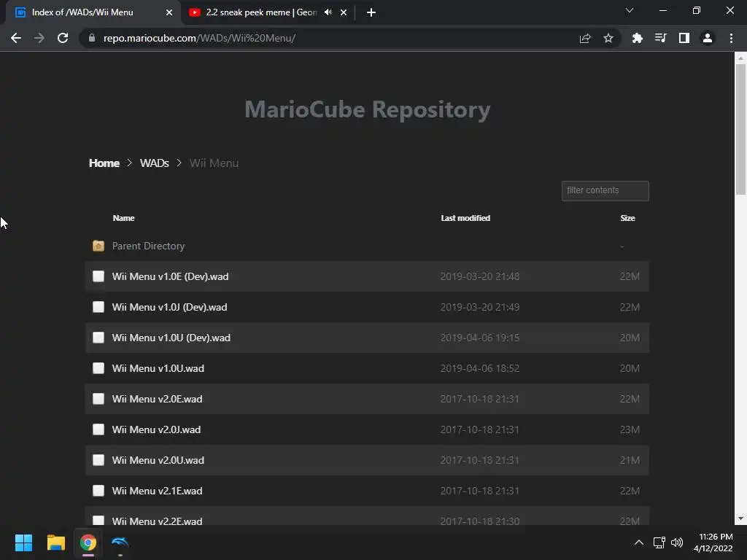Sort the listing by Name
747x560 pixels.
pyautogui.click(x=123, y=218)
